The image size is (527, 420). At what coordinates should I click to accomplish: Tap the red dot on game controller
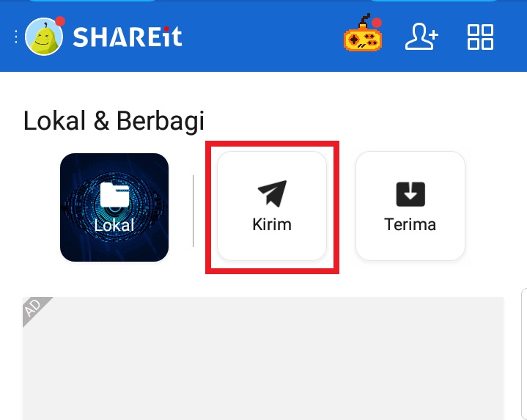point(377,23)
